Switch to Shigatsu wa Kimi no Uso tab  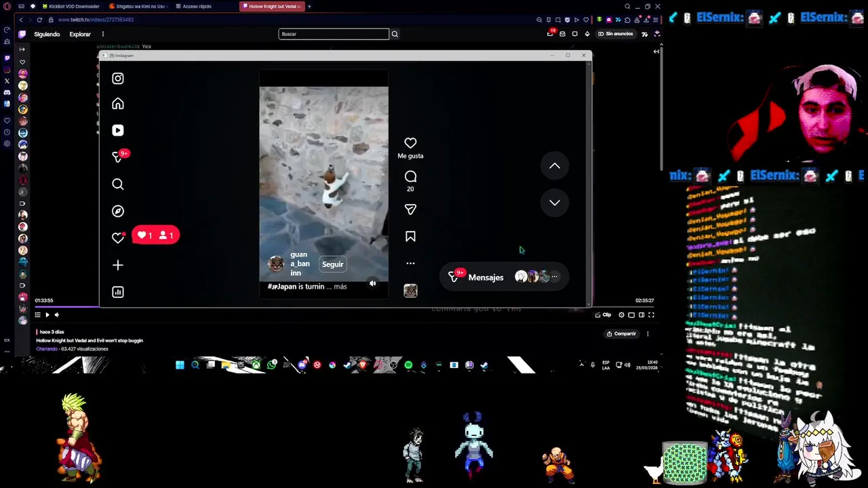click(x=138, y=6)
